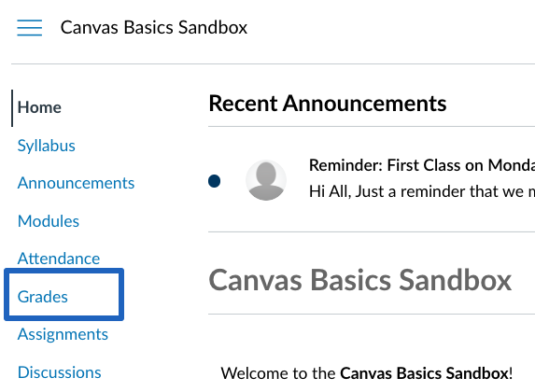Click the 'Welcome to the' text
Image resolution: width=535 pixels, height=392 pixels.
click(278, 373)
